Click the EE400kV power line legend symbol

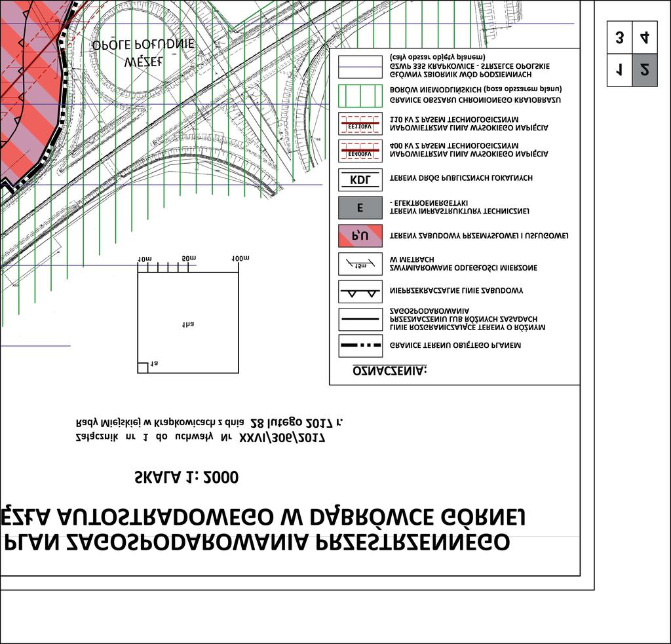click(x=360, y=151)
